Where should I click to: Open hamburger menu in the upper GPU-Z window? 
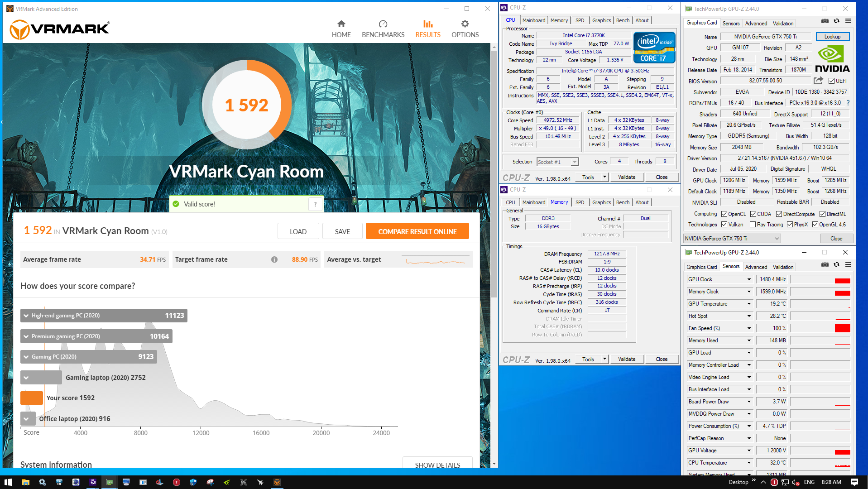848,21
